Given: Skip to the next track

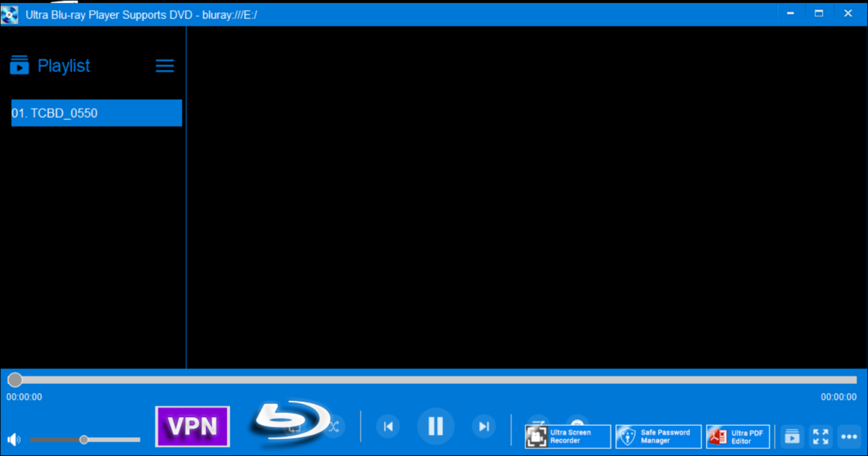Looking at the screenshot, I should (x=484, y=426).
